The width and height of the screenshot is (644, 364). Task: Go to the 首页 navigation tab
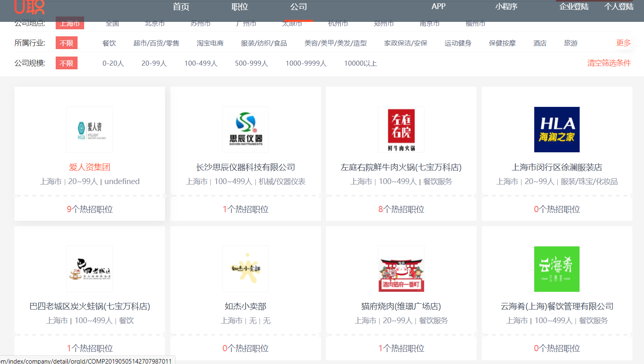pyautogui.click(x=181, y=7)
